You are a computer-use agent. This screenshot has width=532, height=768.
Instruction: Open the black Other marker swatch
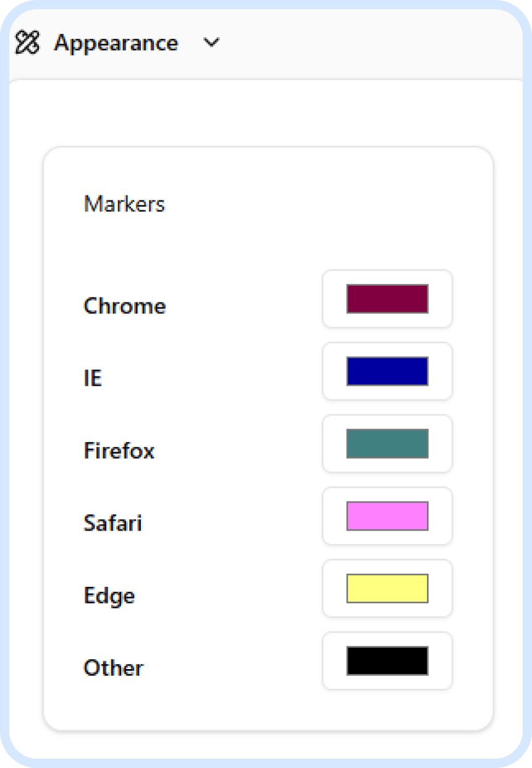click(x=387, y=661)
